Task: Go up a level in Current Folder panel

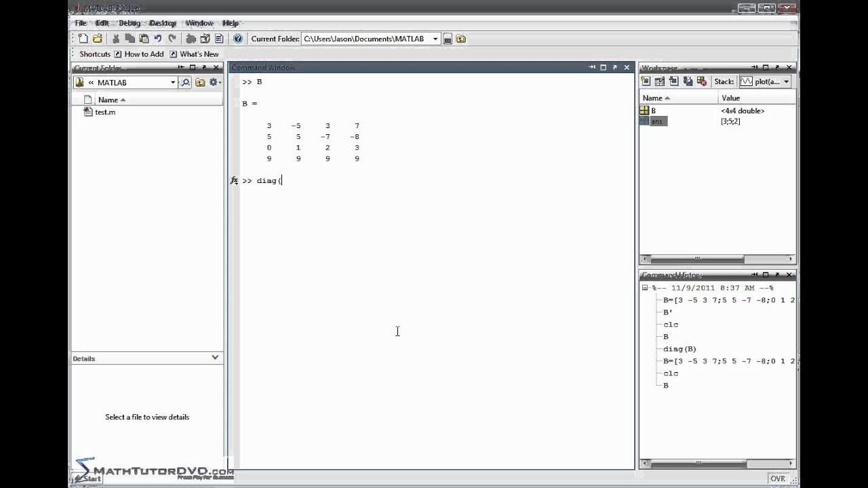Action: 200,83
